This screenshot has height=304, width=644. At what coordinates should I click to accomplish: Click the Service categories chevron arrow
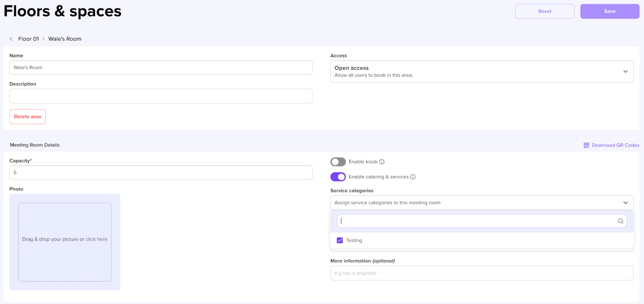point(625,203)
